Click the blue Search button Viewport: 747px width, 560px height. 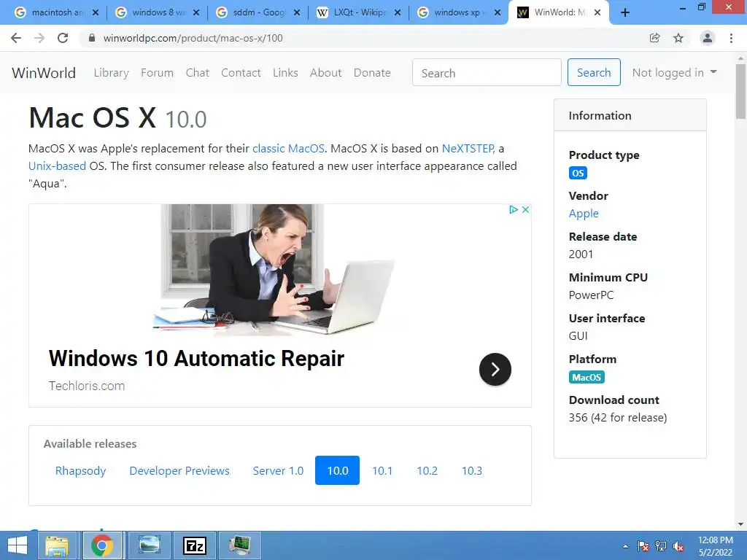click(x=594, y=72)
